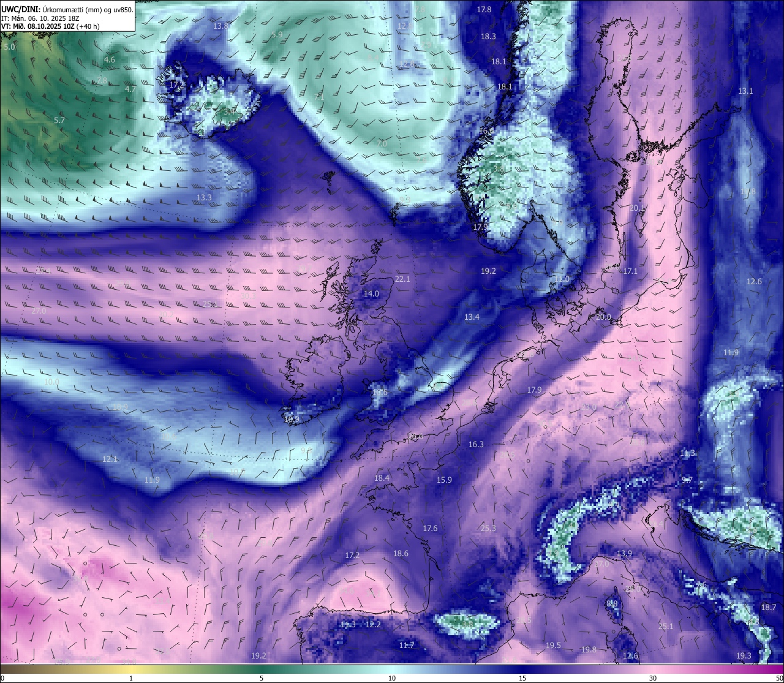Click the 13.1 value on the map

click(745, 91)
